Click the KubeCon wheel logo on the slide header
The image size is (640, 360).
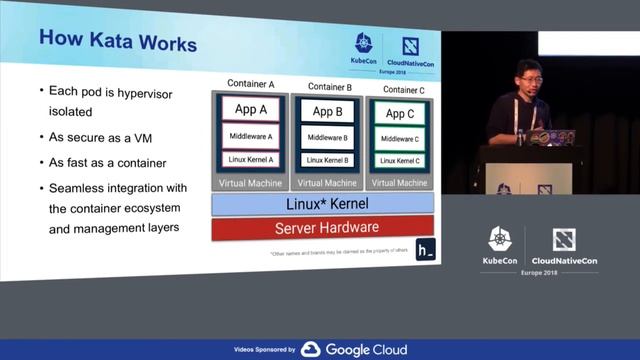(363, 43)
